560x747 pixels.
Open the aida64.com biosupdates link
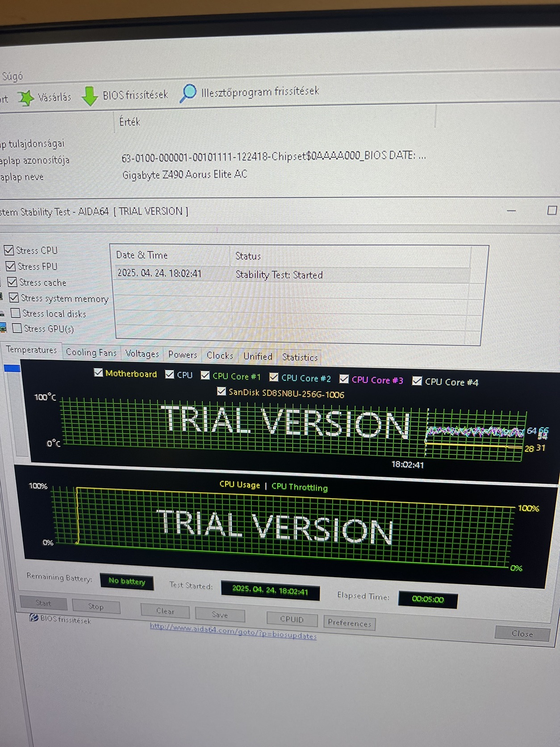(233, 631)
